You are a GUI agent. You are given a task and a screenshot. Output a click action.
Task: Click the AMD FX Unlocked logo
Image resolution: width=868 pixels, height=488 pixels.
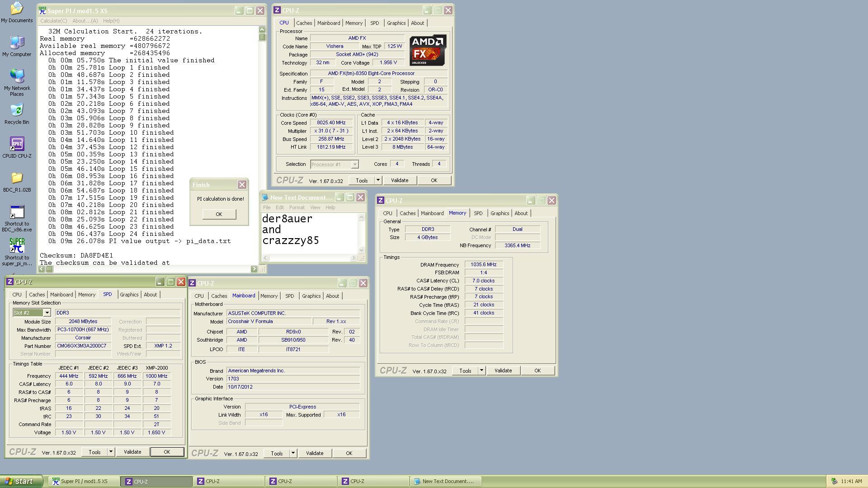click(428, 50)
